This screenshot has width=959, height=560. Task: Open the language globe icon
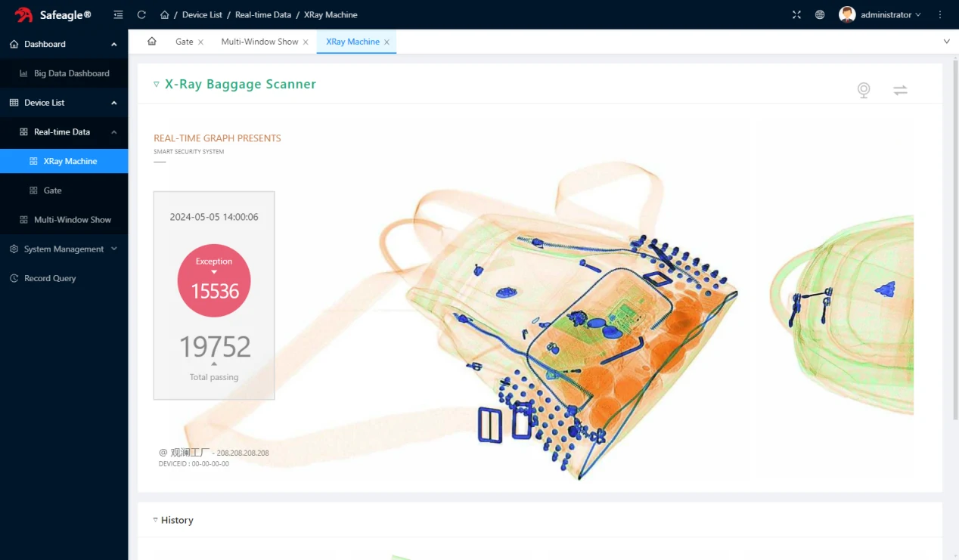(820, 14)
